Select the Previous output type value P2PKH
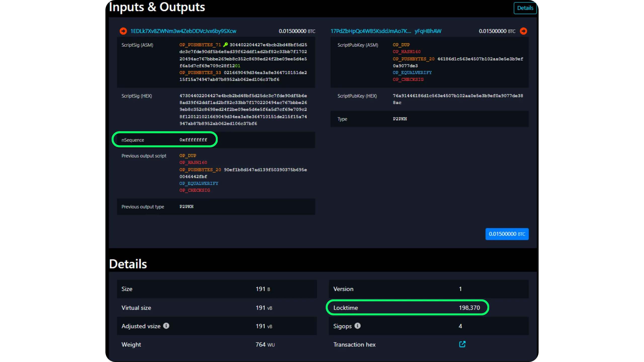The image size is (644, 362). [186, 207]
